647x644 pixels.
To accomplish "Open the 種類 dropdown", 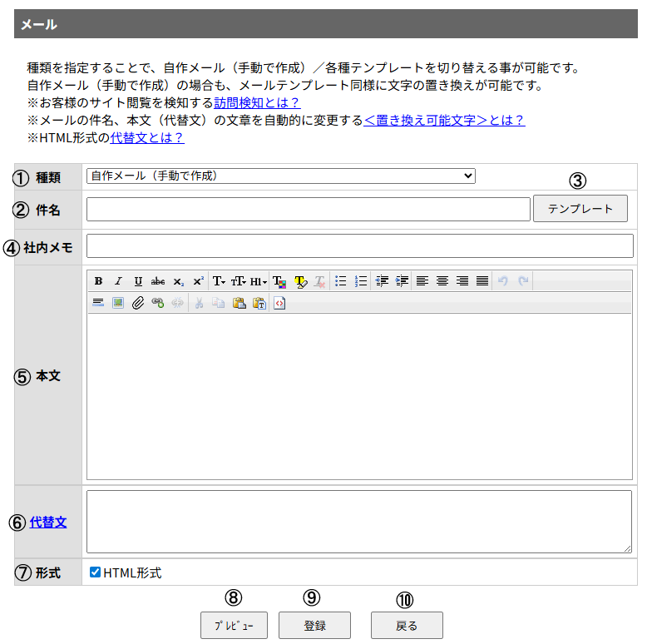I will click(x=281, y=176).
